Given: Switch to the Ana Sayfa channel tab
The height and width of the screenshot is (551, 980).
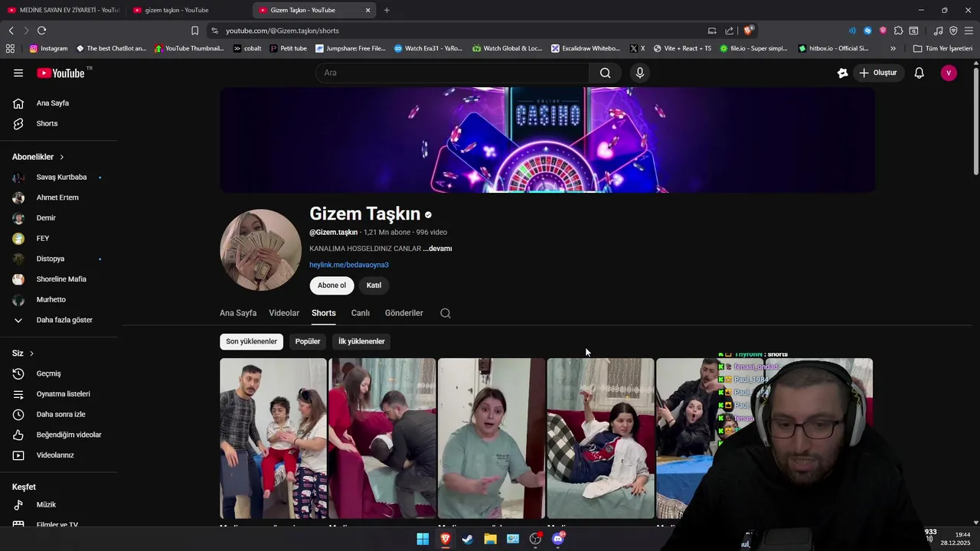Looking at the screenshot, I should [x=238, y=313].
